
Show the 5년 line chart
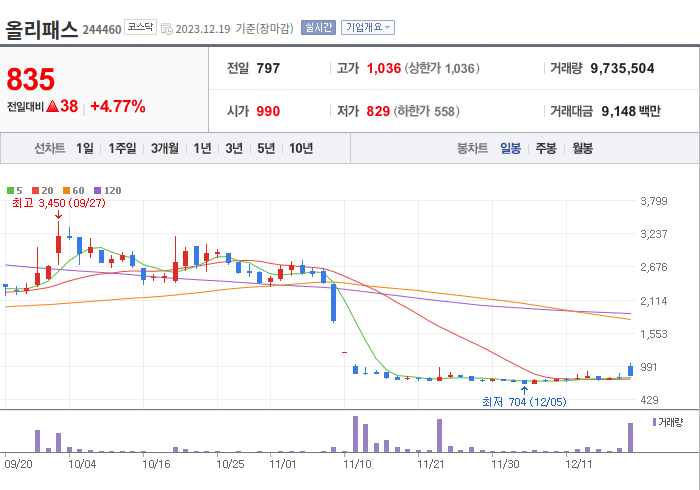(x=266, y=148)
